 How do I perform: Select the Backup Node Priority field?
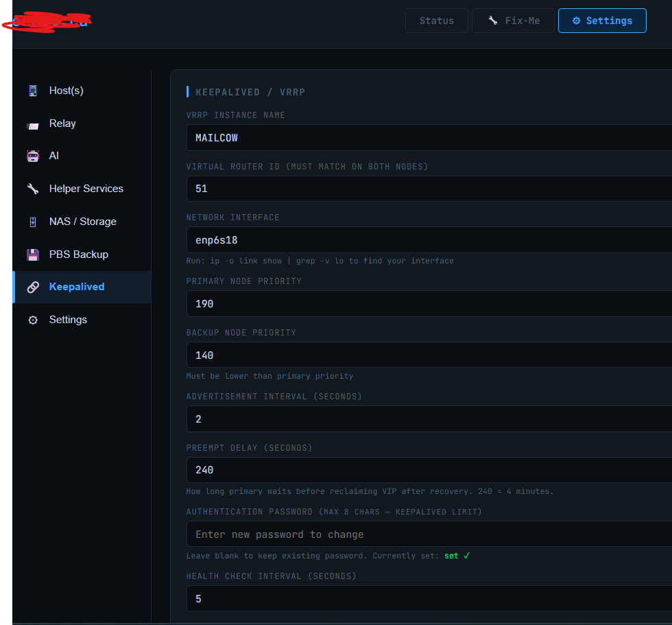point(429,355)
